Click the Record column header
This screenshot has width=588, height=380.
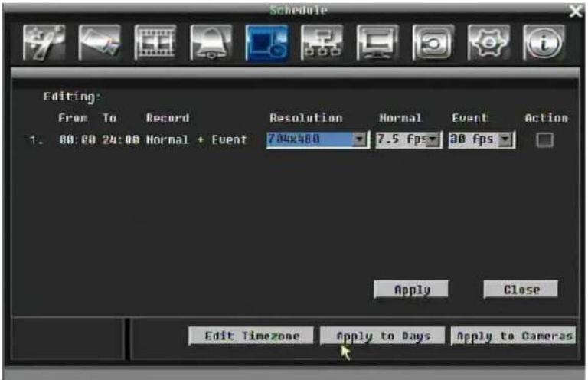[168, 118]
